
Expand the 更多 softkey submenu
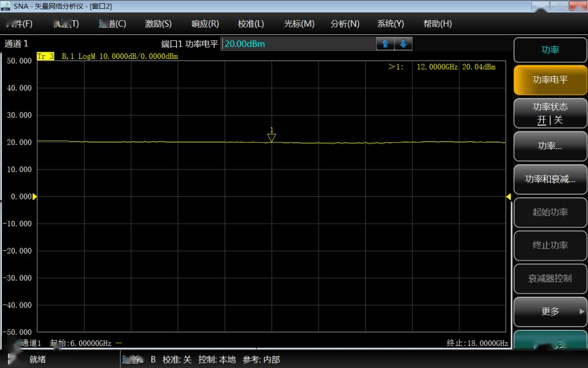point(550,311)
